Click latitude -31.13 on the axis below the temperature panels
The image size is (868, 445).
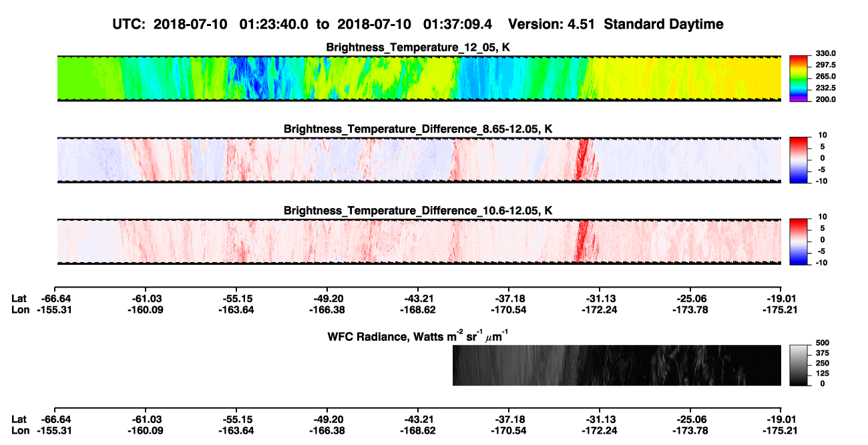coord(600,298)
